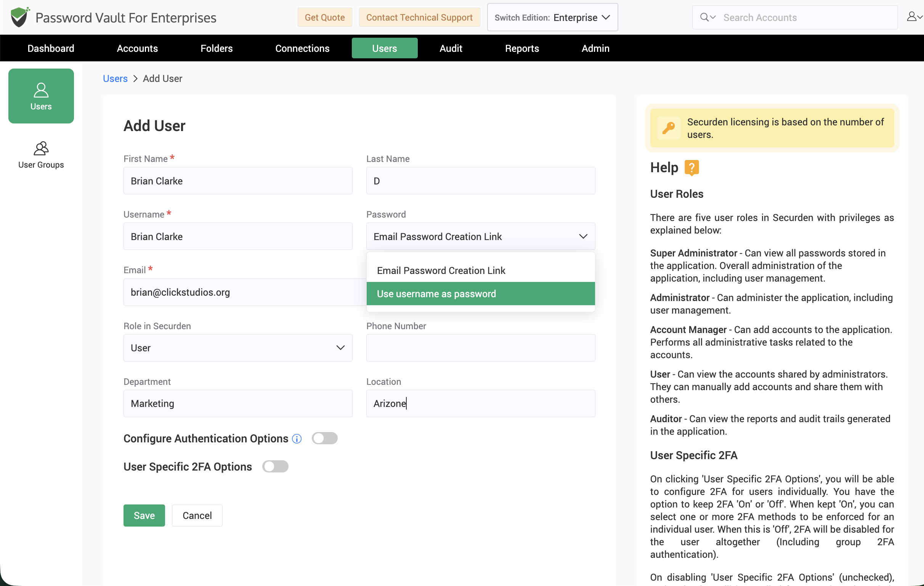Open the Reports tab

coord(522,48)
